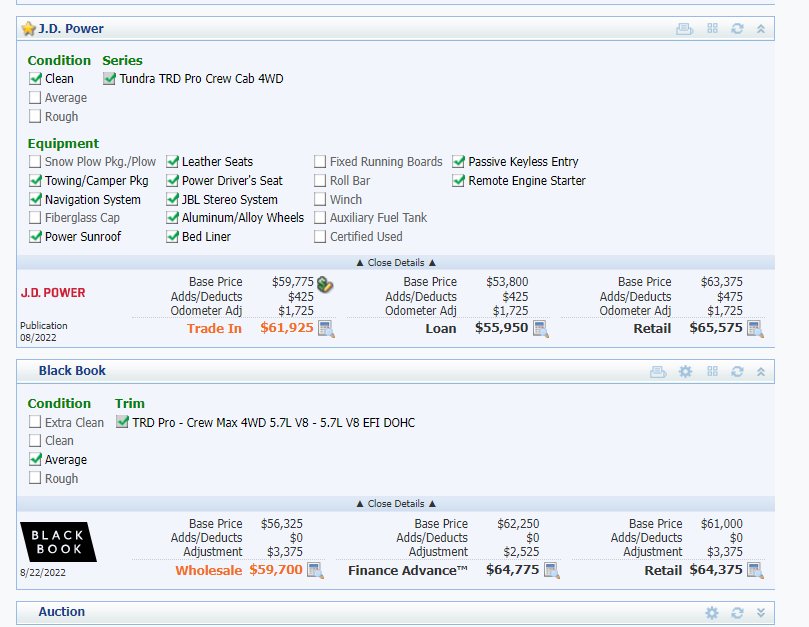The height and width of the screenshot is (627, 809).
Task: Refresh the J.D. Power section
Action: point(737,29)
